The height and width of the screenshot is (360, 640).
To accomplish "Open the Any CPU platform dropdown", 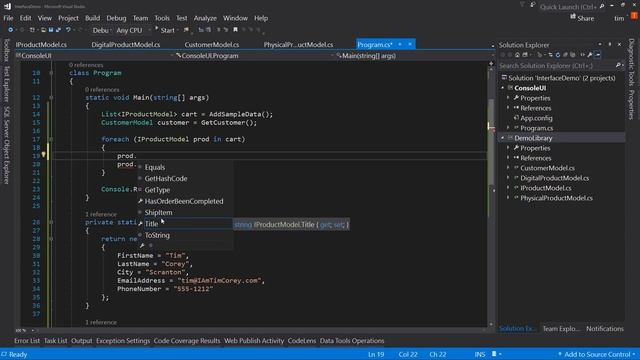I will [x=133, y=30].
